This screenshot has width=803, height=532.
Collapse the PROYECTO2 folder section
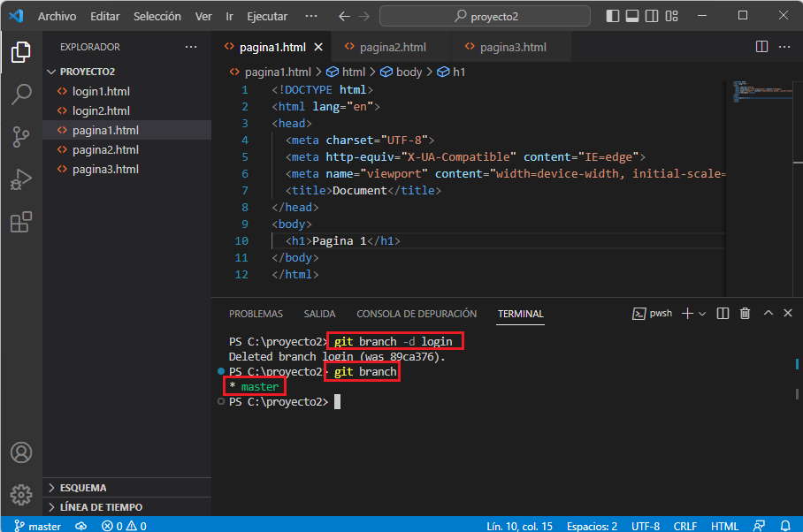127,72
